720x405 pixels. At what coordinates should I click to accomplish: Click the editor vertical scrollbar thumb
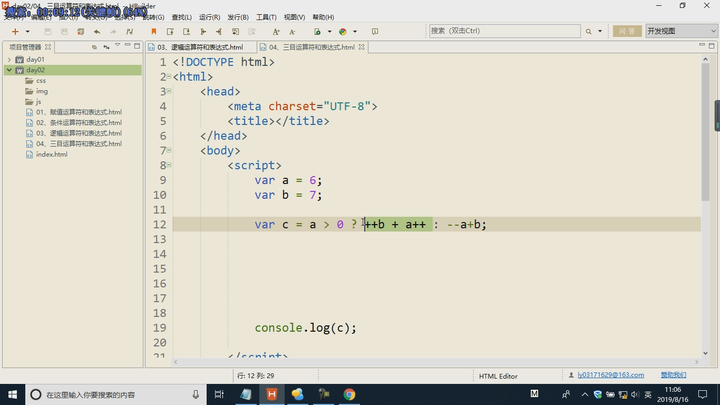tap(705, 132)
